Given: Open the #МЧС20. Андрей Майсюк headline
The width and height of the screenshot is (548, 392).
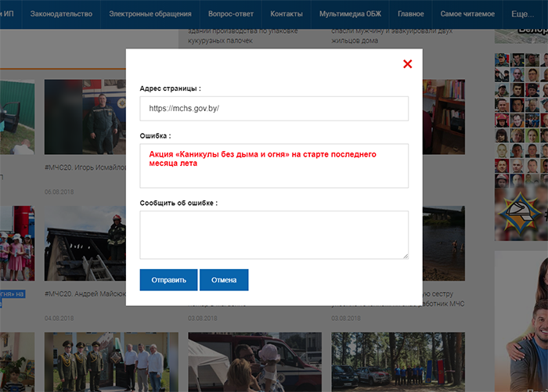Looking at the screenshot, I should (x=85, y=294).
